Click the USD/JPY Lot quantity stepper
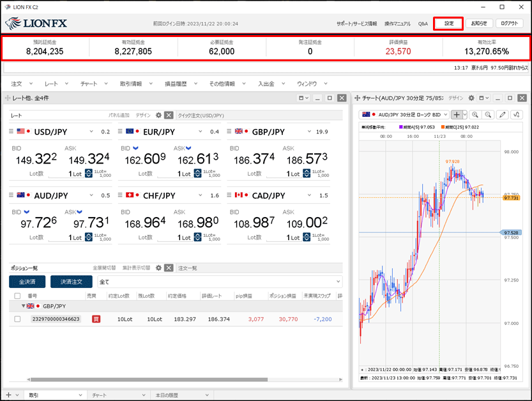 coord(89,174)
